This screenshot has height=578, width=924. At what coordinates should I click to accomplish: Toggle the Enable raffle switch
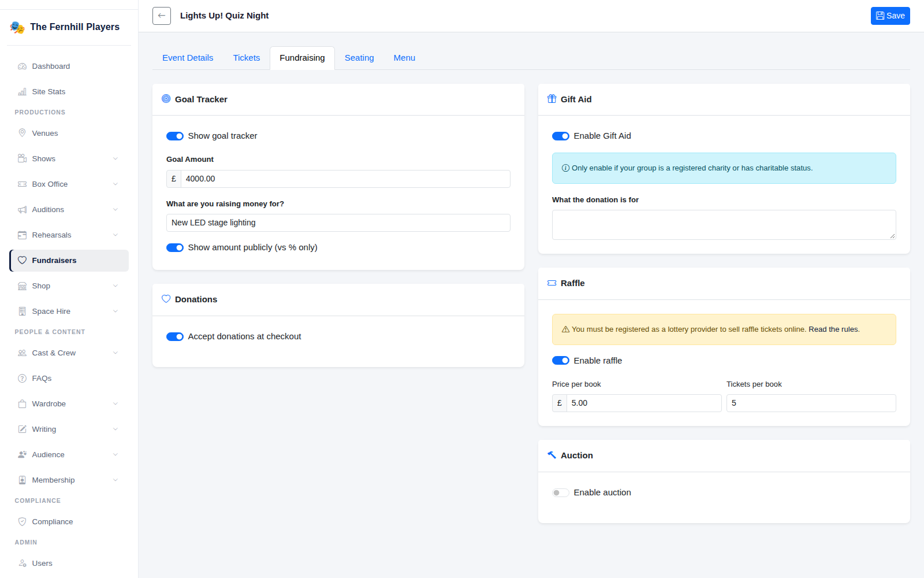(x=561, y=361)
